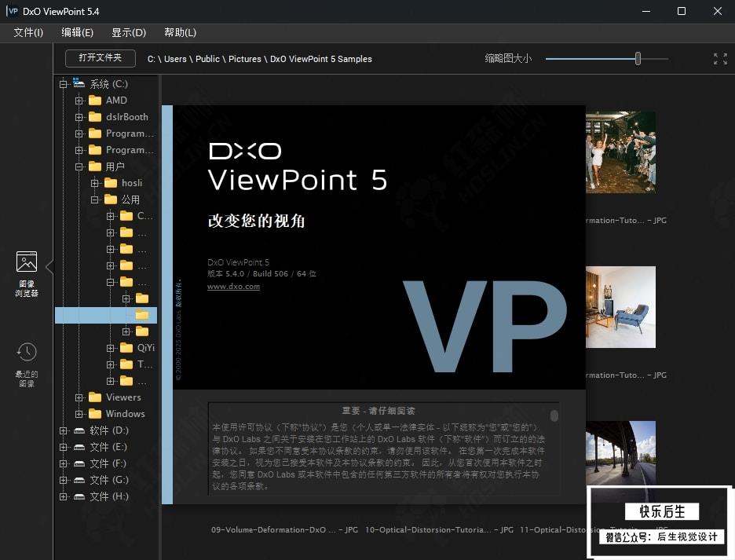Screen dimensions: 735x560
Task: Open the 编辑(E) menu
Action: (x=77, y=32)
